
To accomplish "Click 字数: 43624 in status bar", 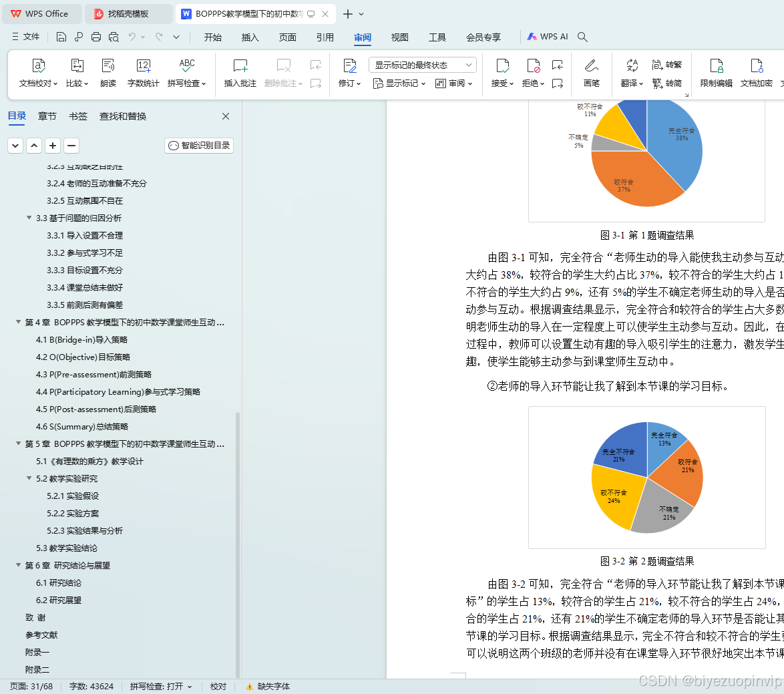I will pos(91,687).
